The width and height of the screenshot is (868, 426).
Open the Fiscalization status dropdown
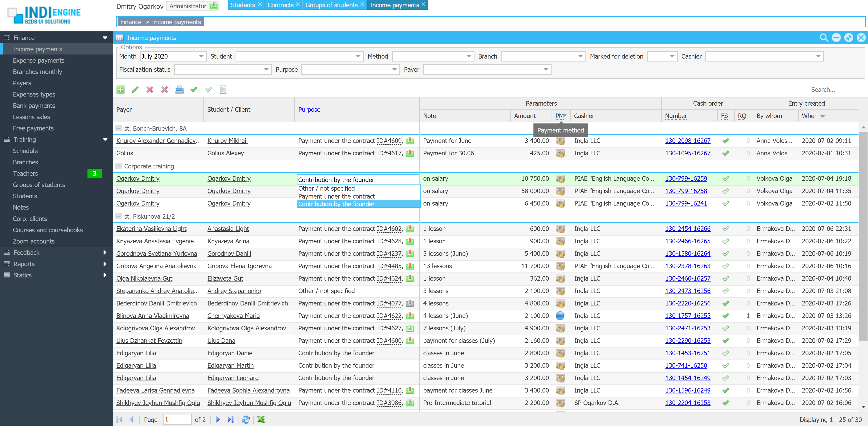click(266, 69)
